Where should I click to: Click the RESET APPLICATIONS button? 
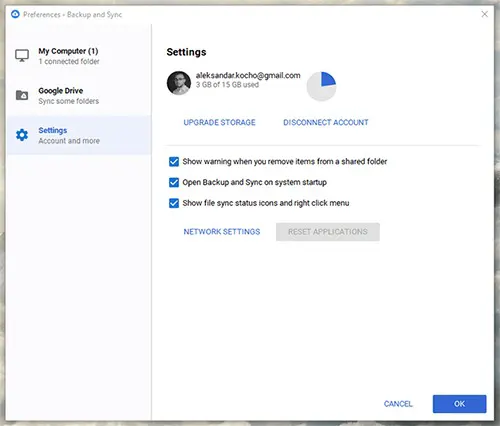coord(328,232)
